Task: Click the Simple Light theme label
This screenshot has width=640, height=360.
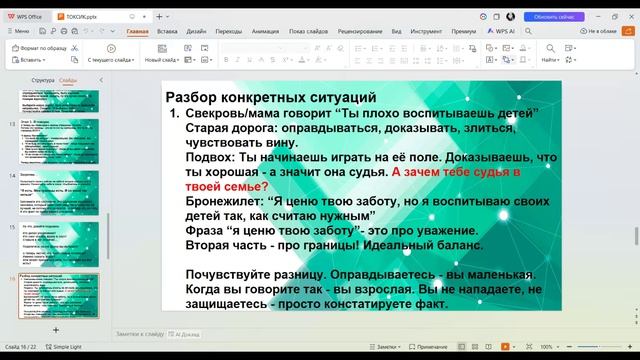Action: [64, 347]
